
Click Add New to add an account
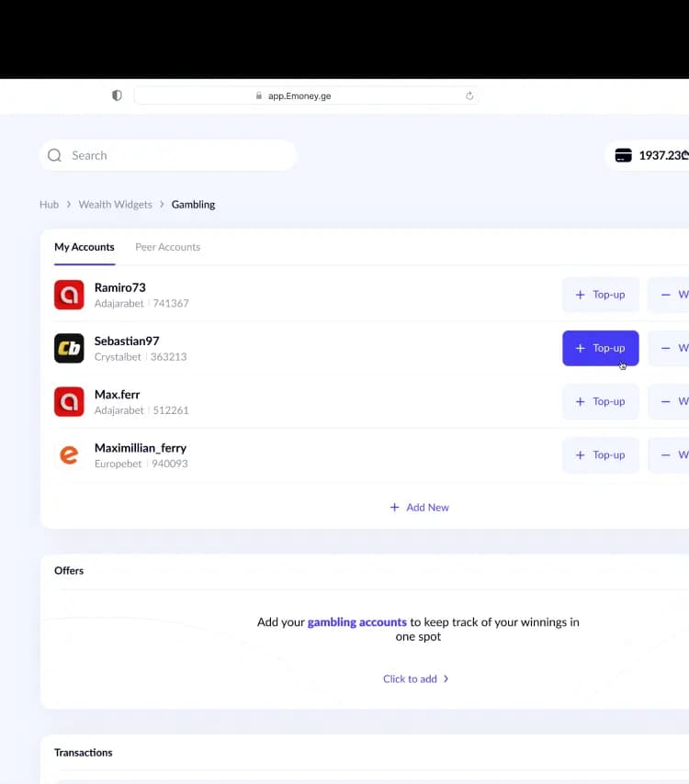(x=419, y=508)
